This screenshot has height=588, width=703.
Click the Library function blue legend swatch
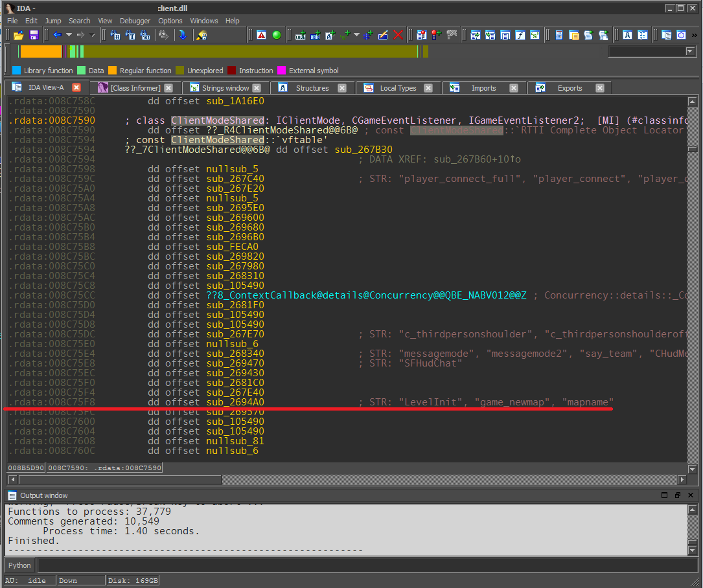click(x=17, y=71)
